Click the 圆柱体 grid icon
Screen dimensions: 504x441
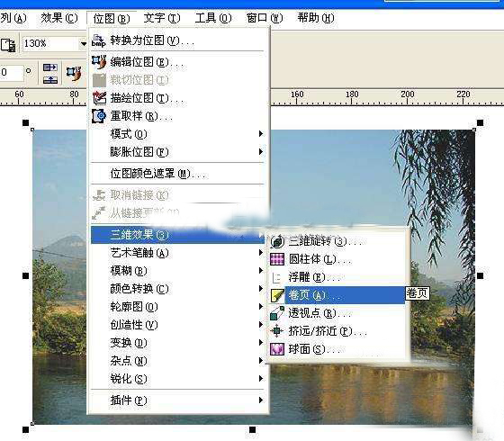(x=277, y=259)
